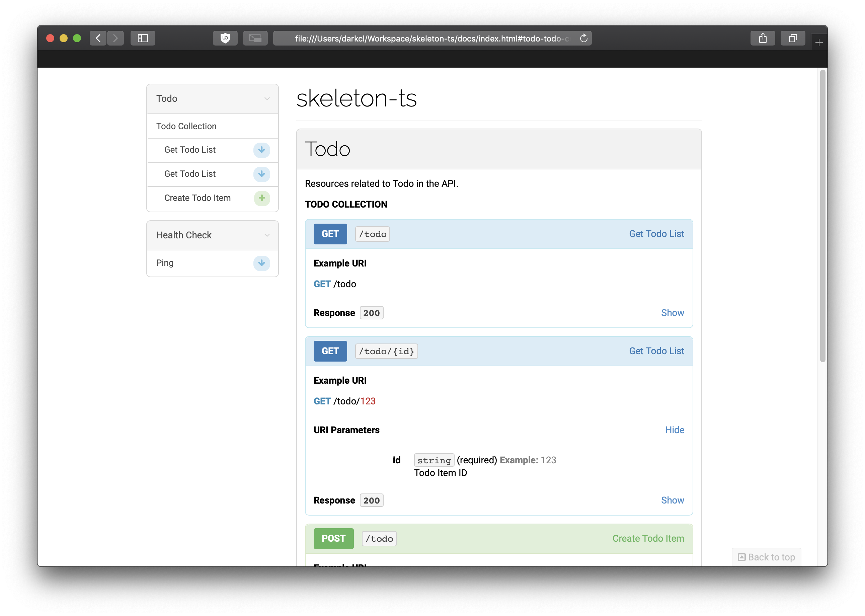Select first Get Todo List sidebar item
Screen dimensions: 865x616
[x=189, y=150]
